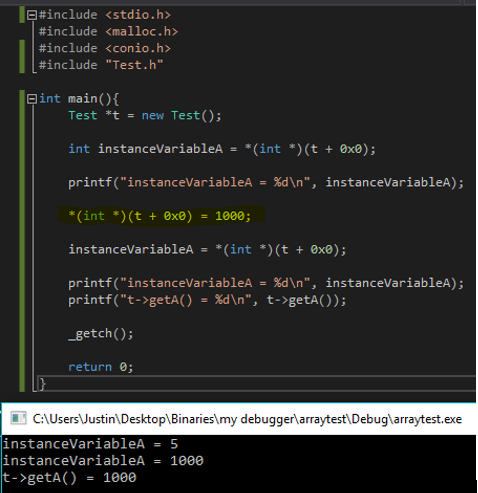Click the "Test.h" include string
The image size is (478, 493).
click(x=134, y=65)
